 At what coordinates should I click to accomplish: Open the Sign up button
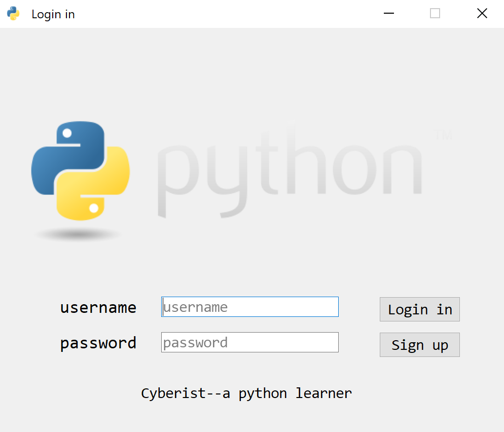[420, 345]
